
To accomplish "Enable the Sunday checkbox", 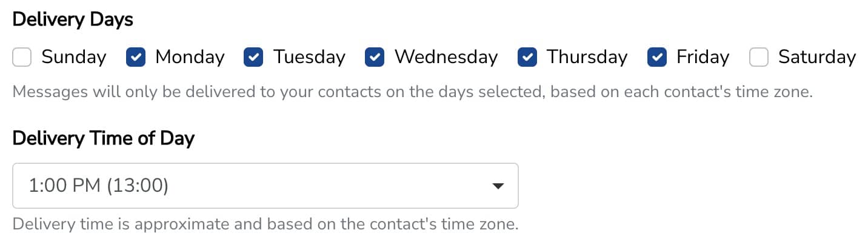I will pos(22,58).
